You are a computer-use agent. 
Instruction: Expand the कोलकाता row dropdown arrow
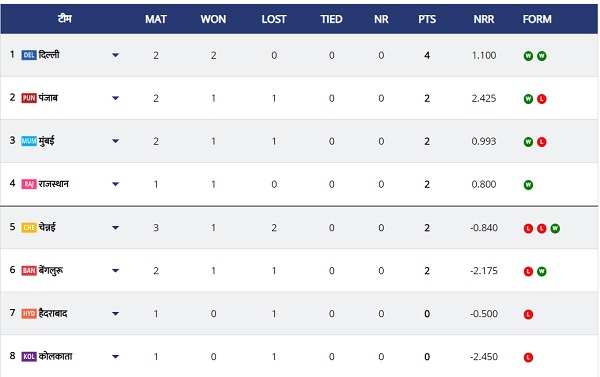pyautogui.click(x=115, y=357)
